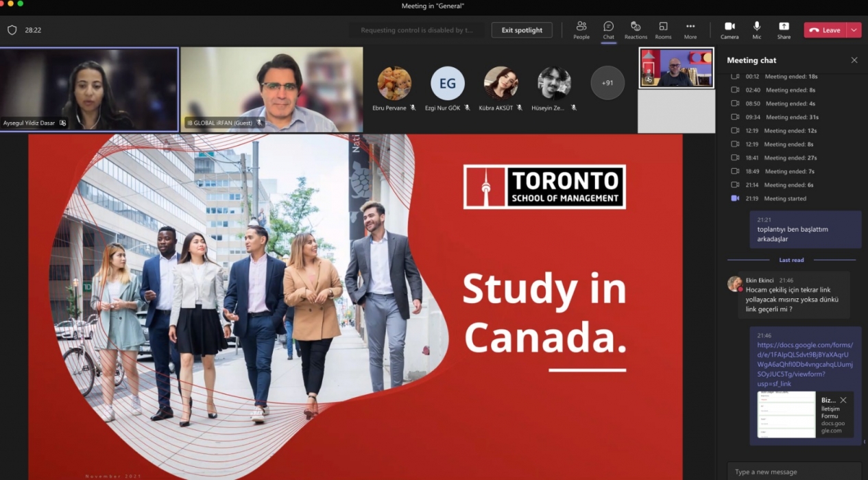Image resolution: width=868 pixels, height=480 pixels.
Task: Toggle the Mic mute
Action: (757, 30)
